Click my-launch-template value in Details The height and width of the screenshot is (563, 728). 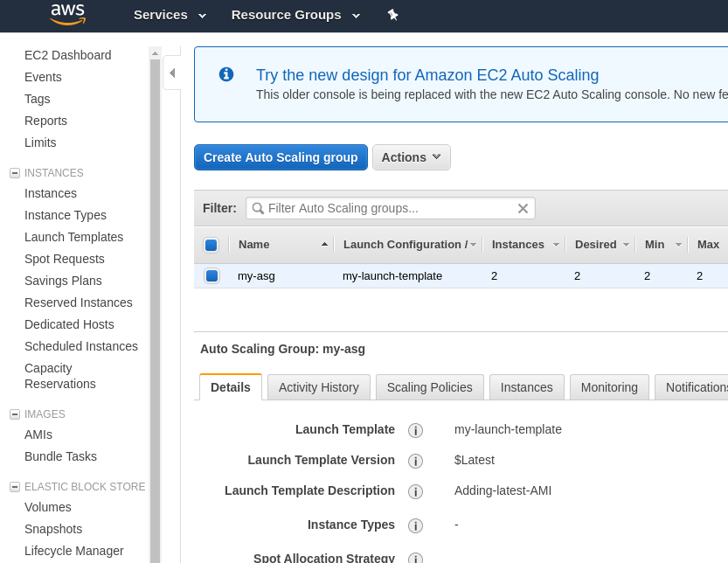(508, 429)
